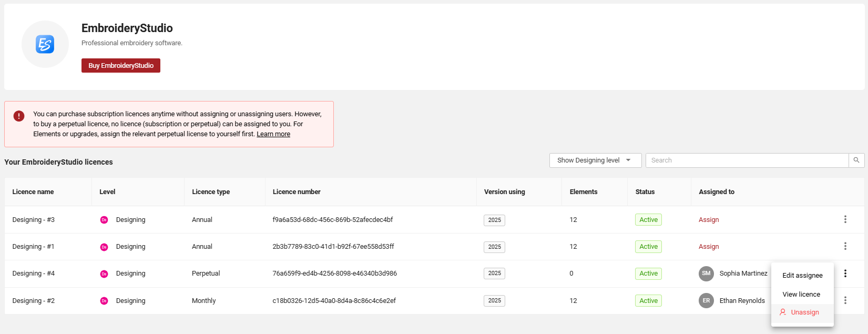Click Assign for Designing - #3
Viewport: 868px width, 334px height.
pos(709,220)
